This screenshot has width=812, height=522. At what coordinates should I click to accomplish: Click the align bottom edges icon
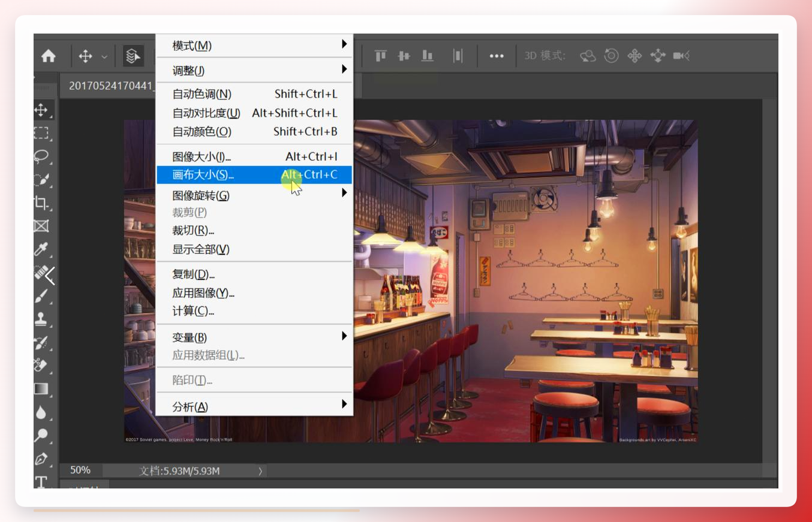pos(428,56)
